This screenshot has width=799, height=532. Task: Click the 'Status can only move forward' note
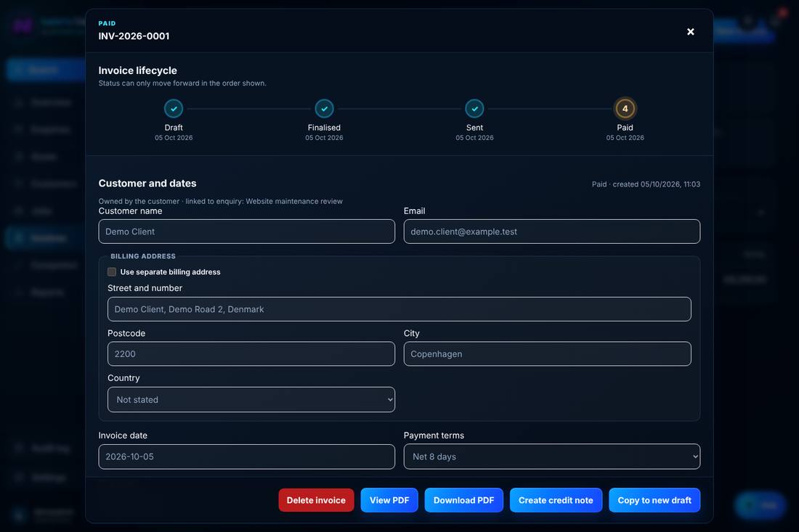(182, 83)
